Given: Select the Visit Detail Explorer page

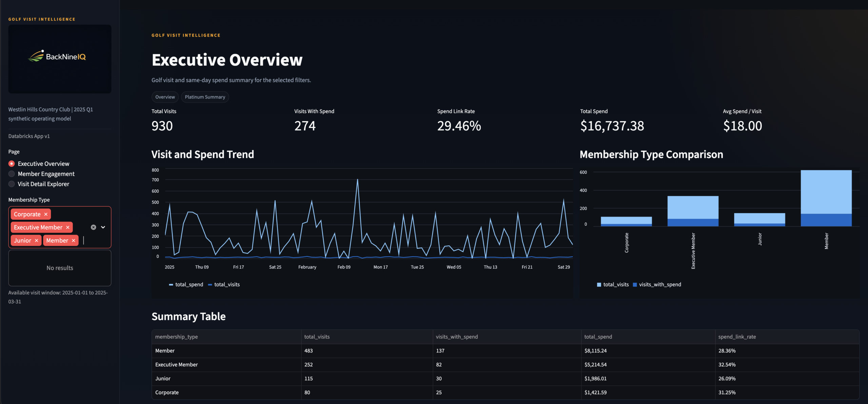Looking at the screenshot, I should (x=12, y=184).
